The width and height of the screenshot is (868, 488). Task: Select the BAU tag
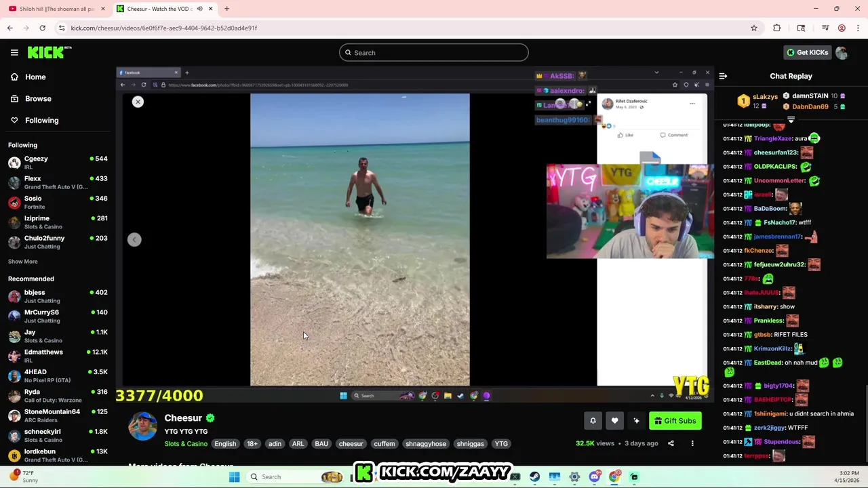tap(321, 444)
